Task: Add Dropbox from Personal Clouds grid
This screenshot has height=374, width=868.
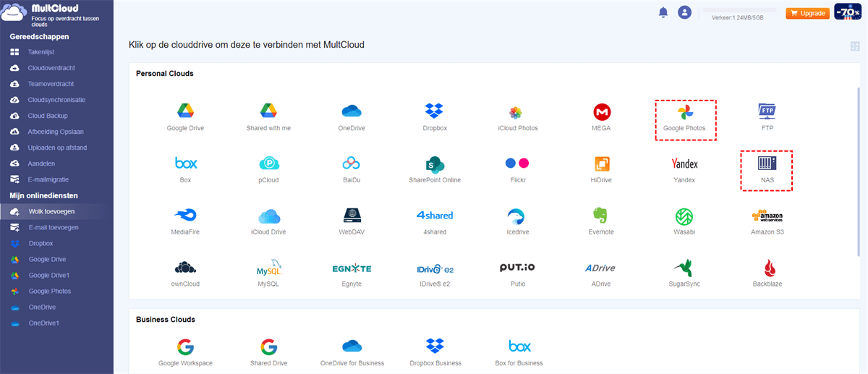Action: point(435,111)
